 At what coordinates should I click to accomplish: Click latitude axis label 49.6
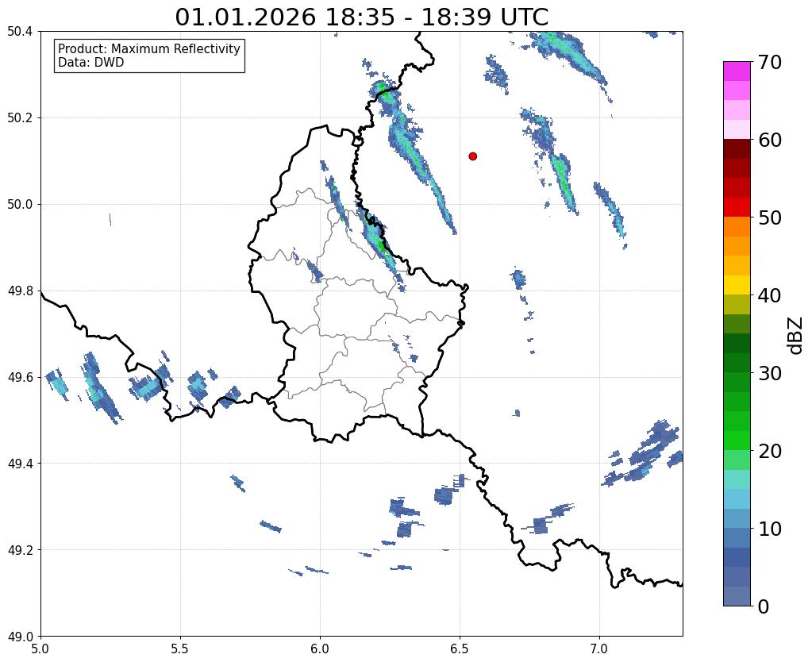point(20,377)
